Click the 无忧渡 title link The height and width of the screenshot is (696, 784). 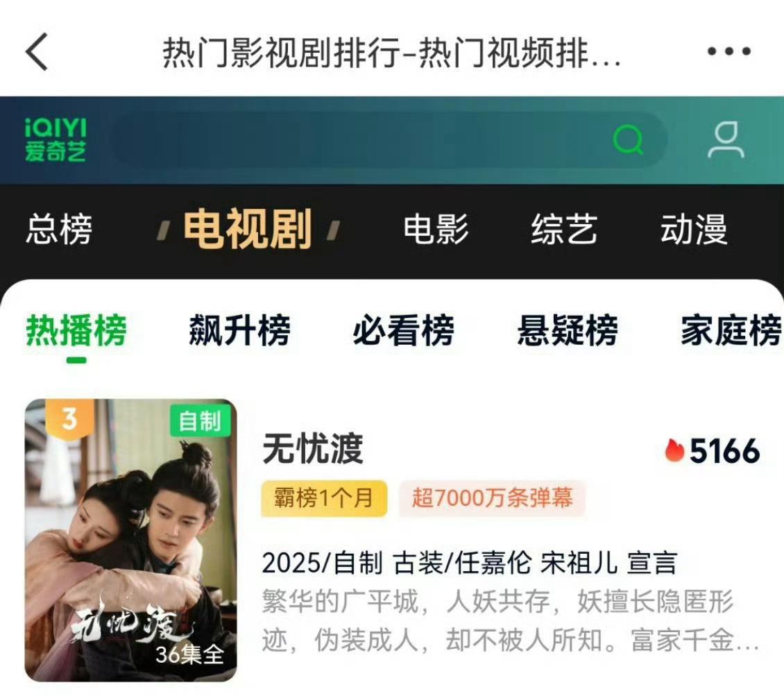[312, 449]
